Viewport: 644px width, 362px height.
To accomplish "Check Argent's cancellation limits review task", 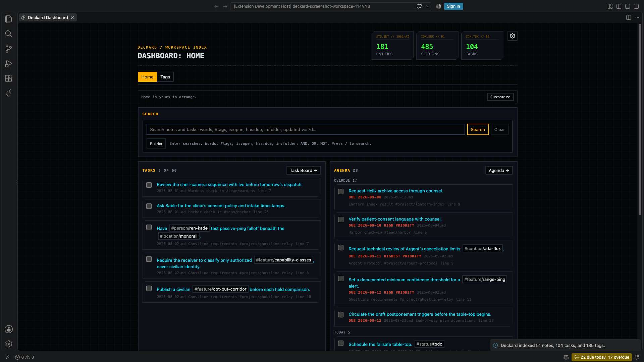I will pyautogui.click(x=341, y=248).
